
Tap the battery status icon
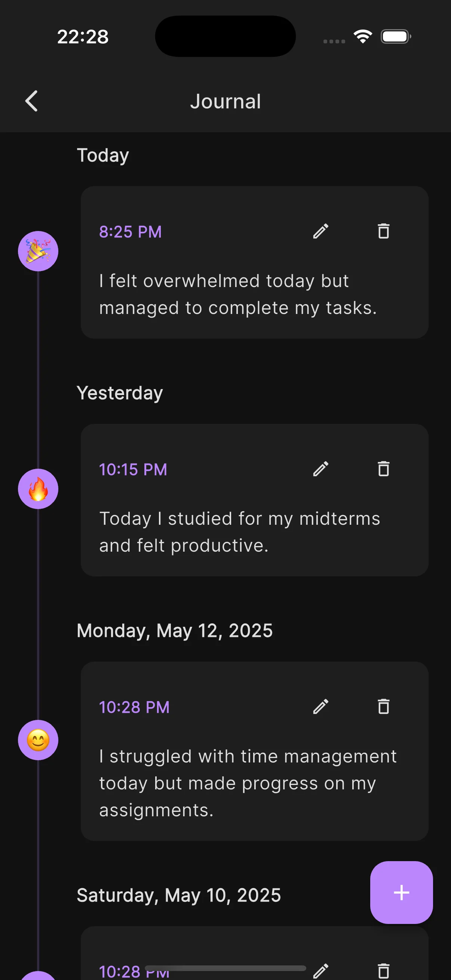395,37
